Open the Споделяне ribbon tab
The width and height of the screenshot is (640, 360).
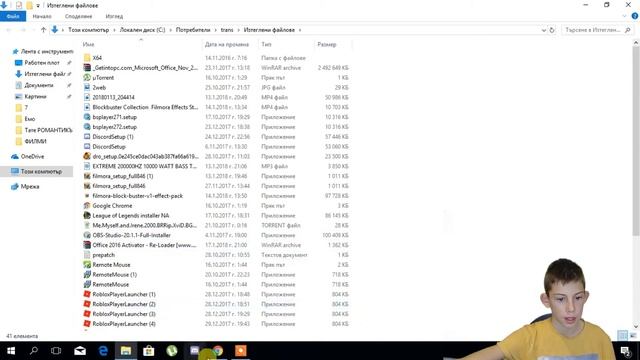pos(78,16)
